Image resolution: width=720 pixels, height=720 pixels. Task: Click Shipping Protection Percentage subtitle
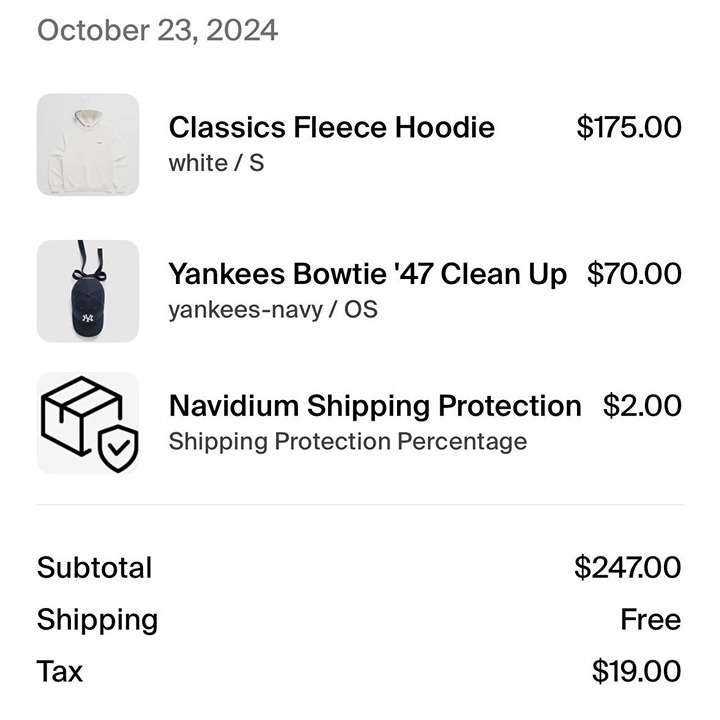[348, 442]
